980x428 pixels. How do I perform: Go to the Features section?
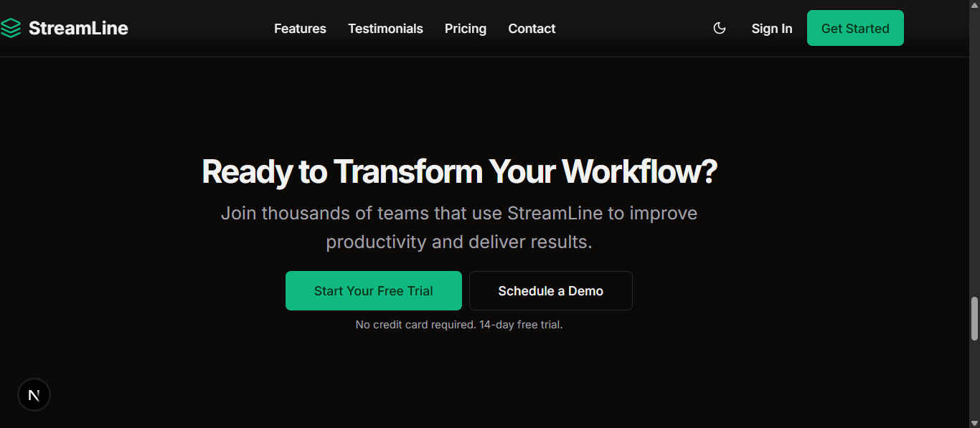point(300,29)
